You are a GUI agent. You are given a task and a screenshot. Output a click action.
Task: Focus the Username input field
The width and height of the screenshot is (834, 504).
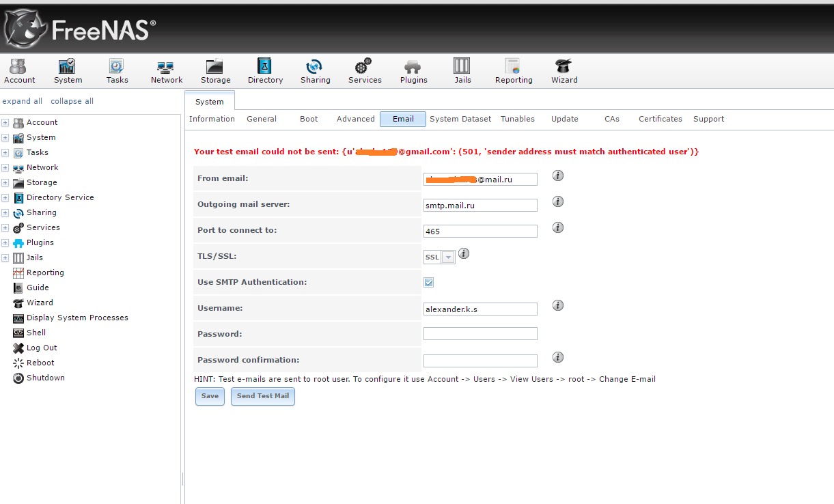coord(480,309)
